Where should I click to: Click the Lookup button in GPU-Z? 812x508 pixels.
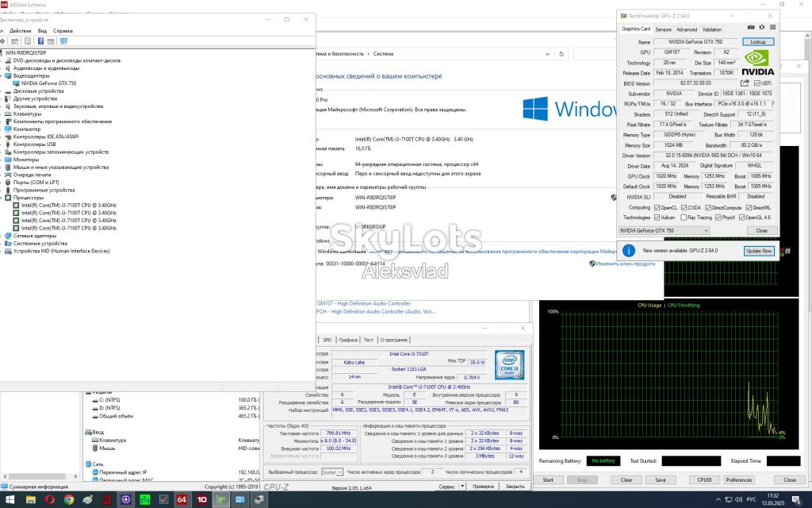(758, 41)
